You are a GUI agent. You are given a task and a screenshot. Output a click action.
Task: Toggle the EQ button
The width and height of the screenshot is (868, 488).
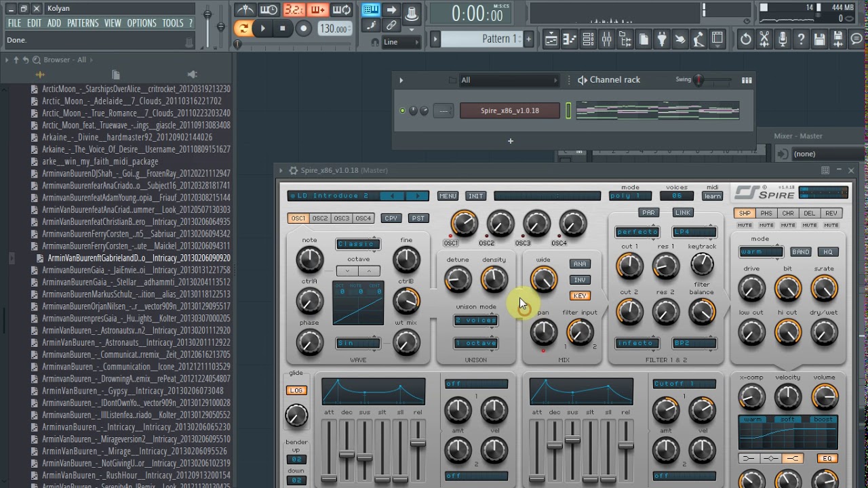pos(827,459)
